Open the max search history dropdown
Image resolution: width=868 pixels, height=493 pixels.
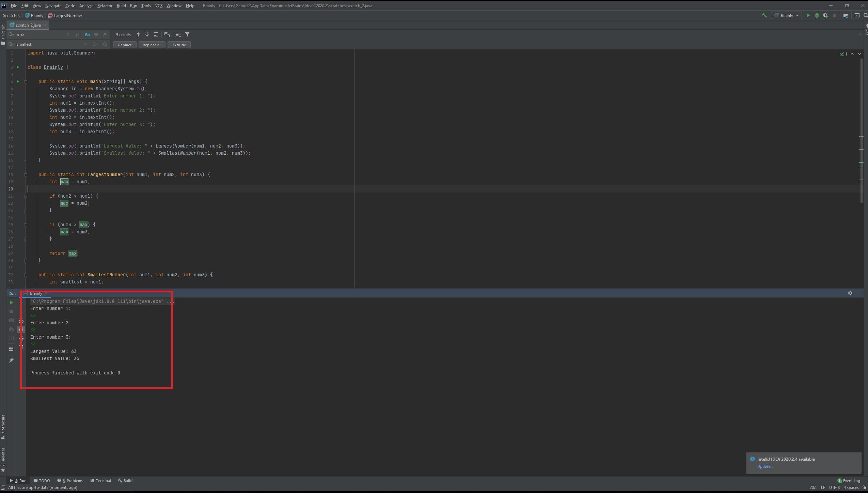click(11, 34)
